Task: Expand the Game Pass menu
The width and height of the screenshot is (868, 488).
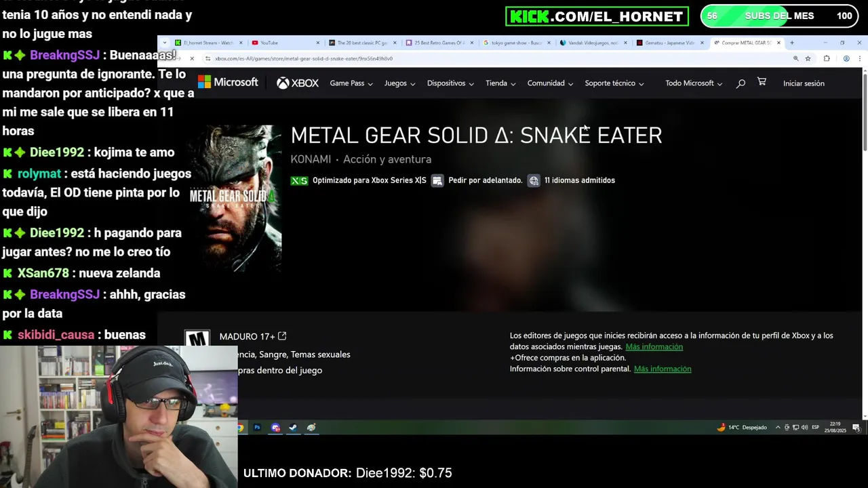Action: click(351, 83)
